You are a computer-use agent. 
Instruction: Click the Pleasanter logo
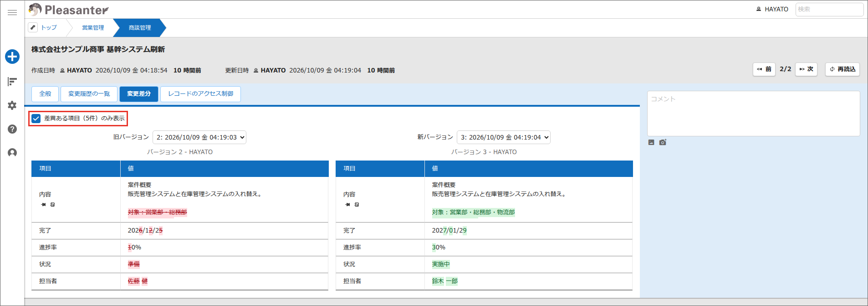click(68, 10)
